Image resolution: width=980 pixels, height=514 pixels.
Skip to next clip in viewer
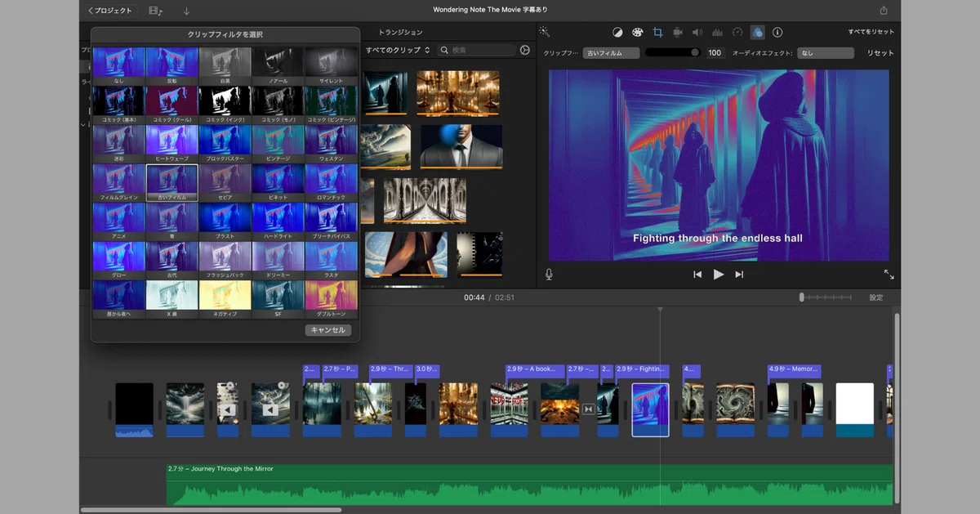(x=739, y=275)
